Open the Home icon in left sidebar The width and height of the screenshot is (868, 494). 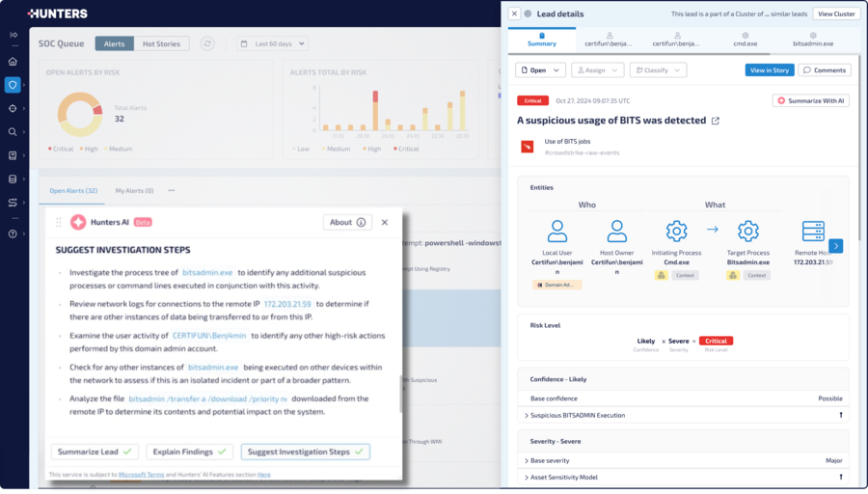tap(13, 62)
